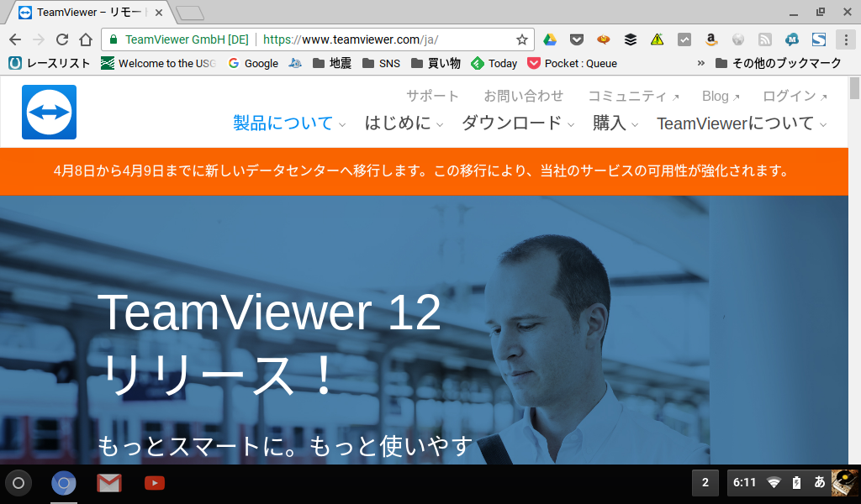Expand the ダウンロード menu
This screenshot has width=861, height=504.
pos(518,123)
